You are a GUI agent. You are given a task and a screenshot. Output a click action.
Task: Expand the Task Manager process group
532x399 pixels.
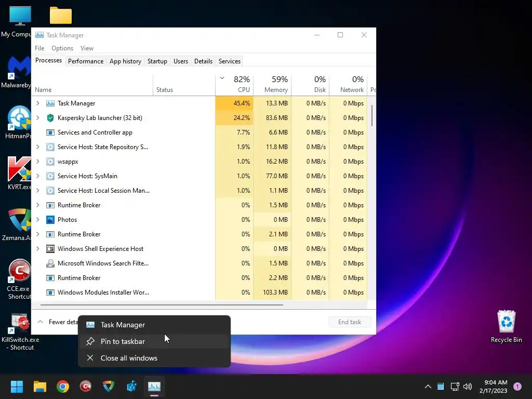(x=37, y=103)
